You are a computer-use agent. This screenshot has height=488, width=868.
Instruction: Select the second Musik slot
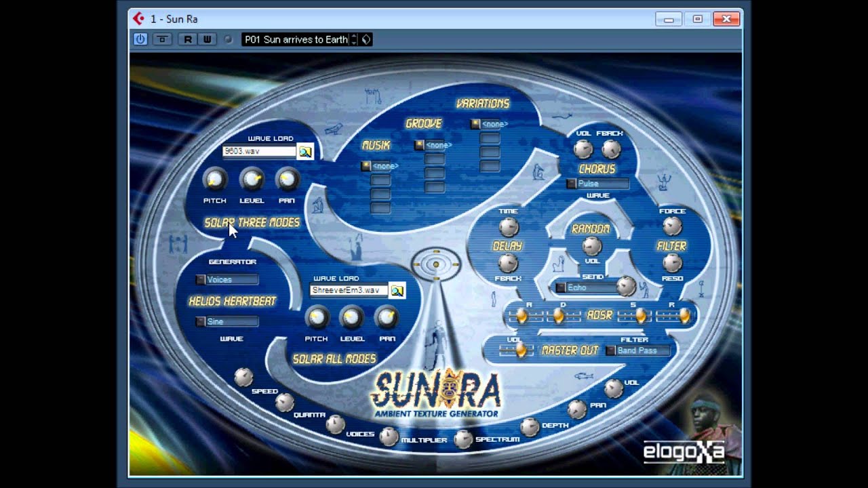[380, 180]
